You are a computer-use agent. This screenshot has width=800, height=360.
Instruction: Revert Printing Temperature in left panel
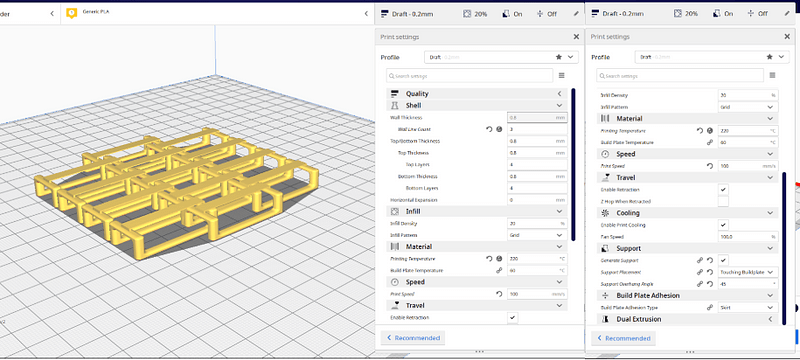click(x=489, y=259)
